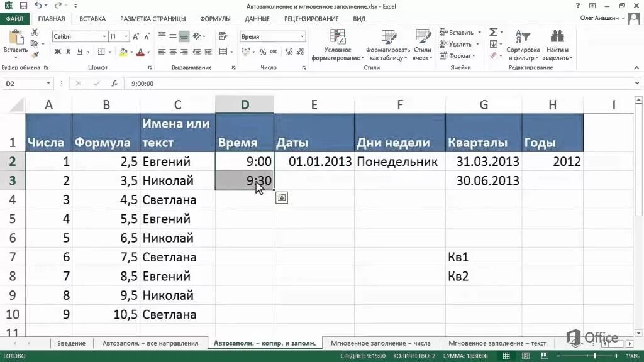Align cell text left
The height and width of the screenshot is (362, 644).
coord(162,52)
